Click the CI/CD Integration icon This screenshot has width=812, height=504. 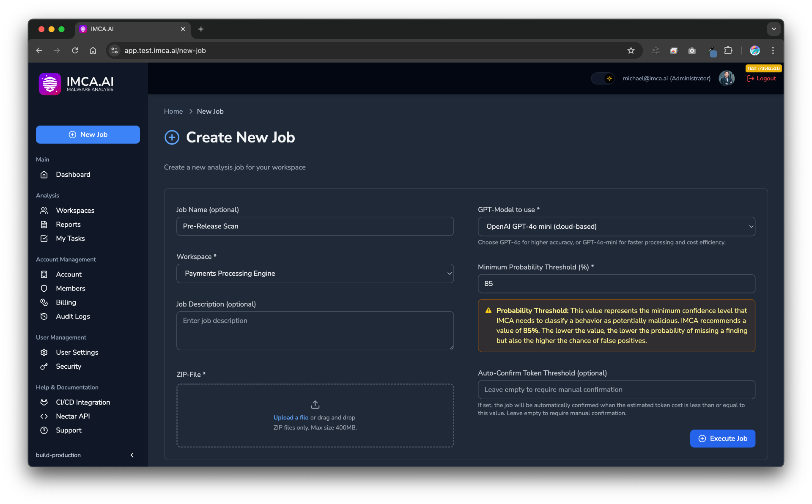tap(44, 403)
